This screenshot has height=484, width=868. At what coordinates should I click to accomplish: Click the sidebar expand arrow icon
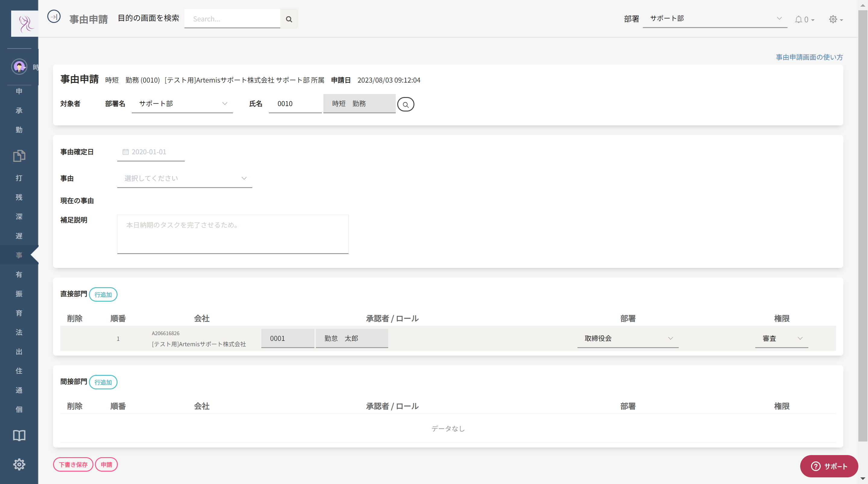click(54, 17)
